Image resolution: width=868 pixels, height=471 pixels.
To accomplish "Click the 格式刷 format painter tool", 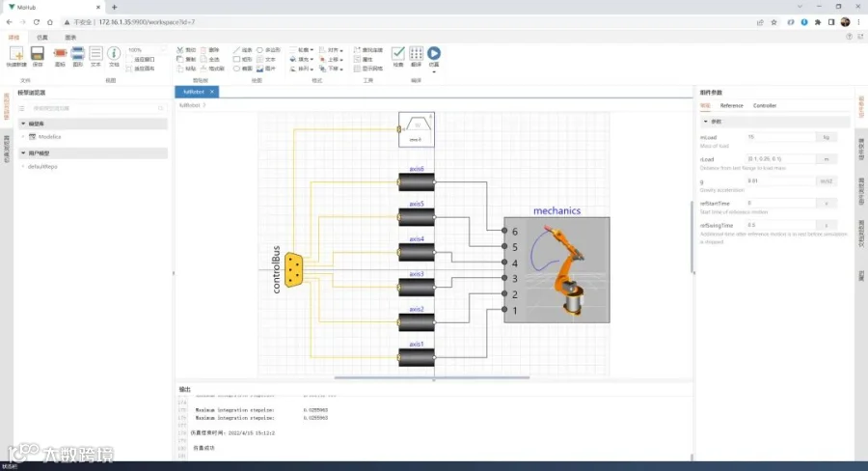I will coord(212,69).
